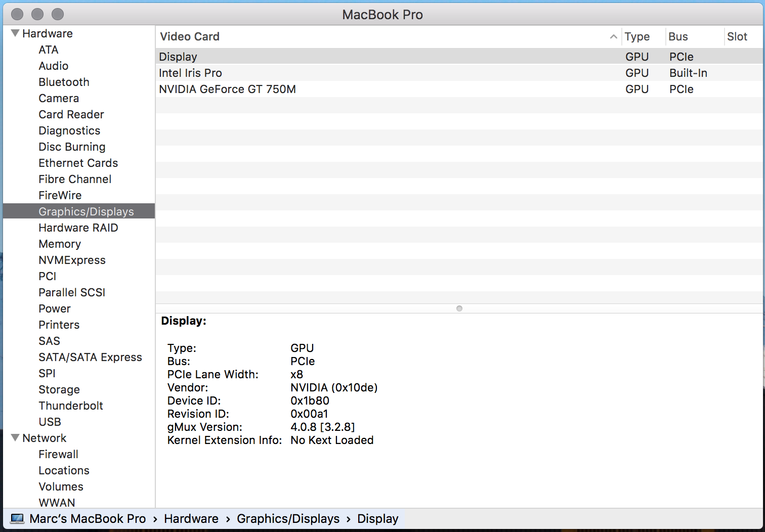Open Card Reader information
The image size is (765, 532).
click(x=71, y=114)
